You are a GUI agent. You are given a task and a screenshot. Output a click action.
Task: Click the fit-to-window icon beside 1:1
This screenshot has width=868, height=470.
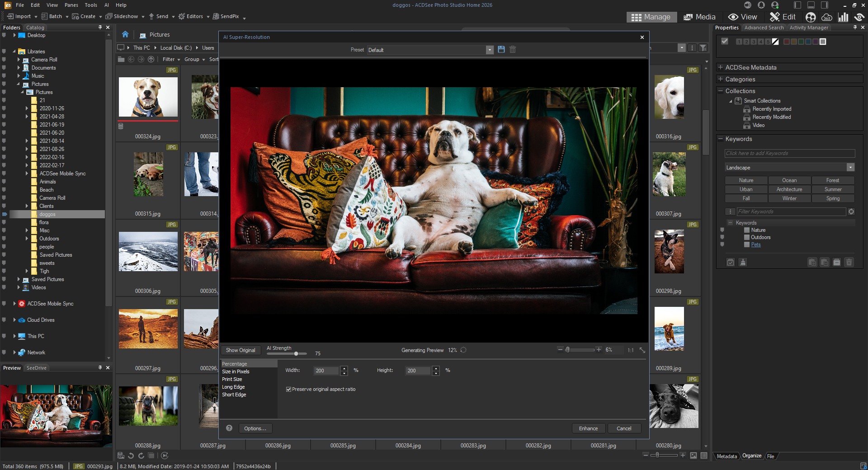(642, 350)
